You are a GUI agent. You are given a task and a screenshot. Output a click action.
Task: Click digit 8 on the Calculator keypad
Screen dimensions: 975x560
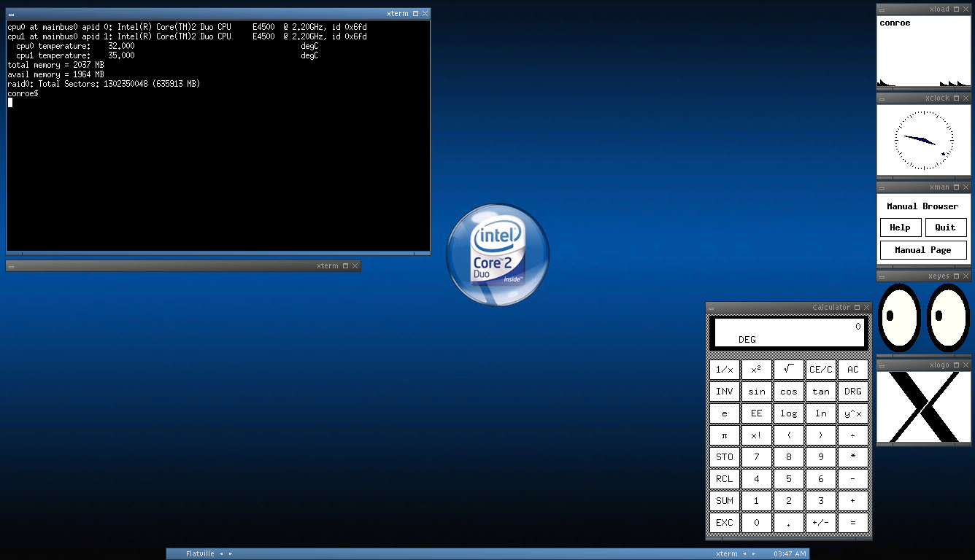(x=789, y=457)
